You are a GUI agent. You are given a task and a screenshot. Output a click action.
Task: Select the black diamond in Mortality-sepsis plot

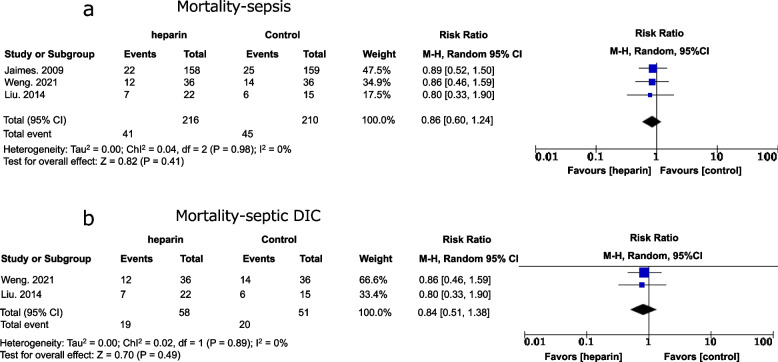point(651,121)
